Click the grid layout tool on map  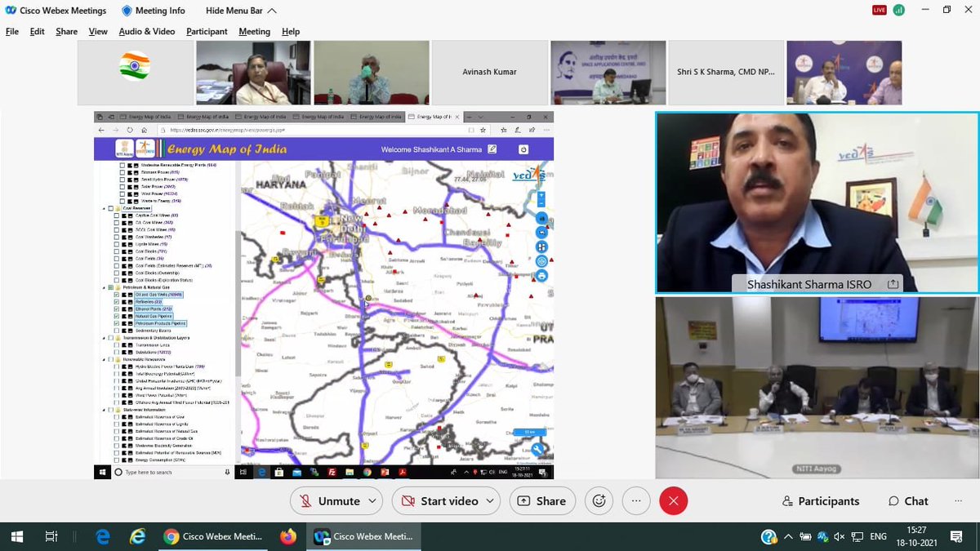541,247
